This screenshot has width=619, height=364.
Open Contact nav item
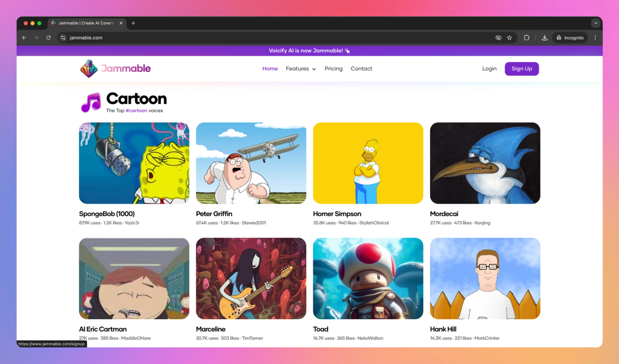362,69
